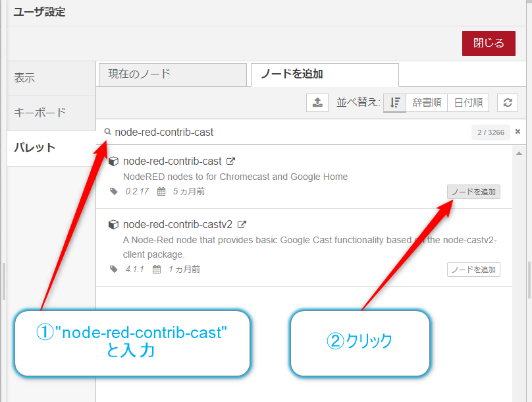Switch to the 現在のノード tab
The height and width of the screenshot is (402, 532).
click(173, 74)
